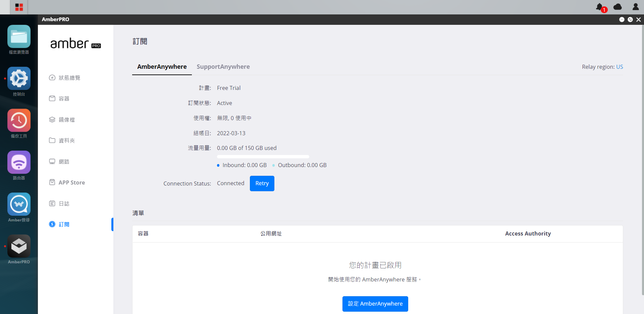The image size is (644, 314).
Task: Click the window vertical scrollbar
Action: 643,160
